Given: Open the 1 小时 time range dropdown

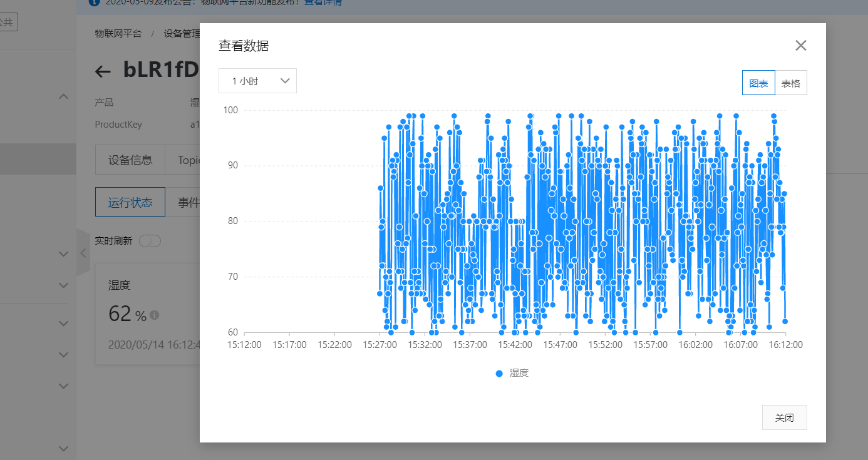Looking at the screenshot, I should (x=257, y=81).
